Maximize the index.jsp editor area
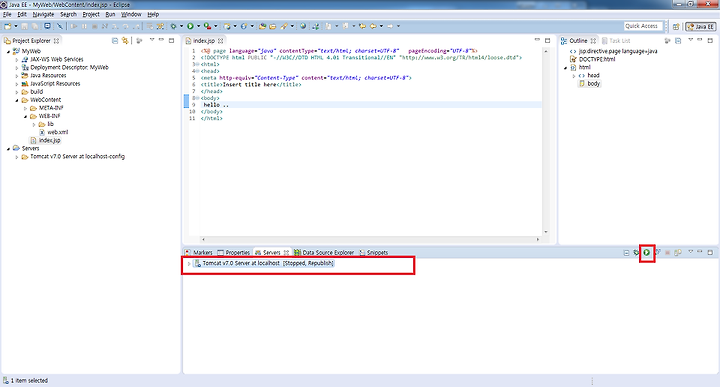 pyautogui.click(x=547, y=40)
